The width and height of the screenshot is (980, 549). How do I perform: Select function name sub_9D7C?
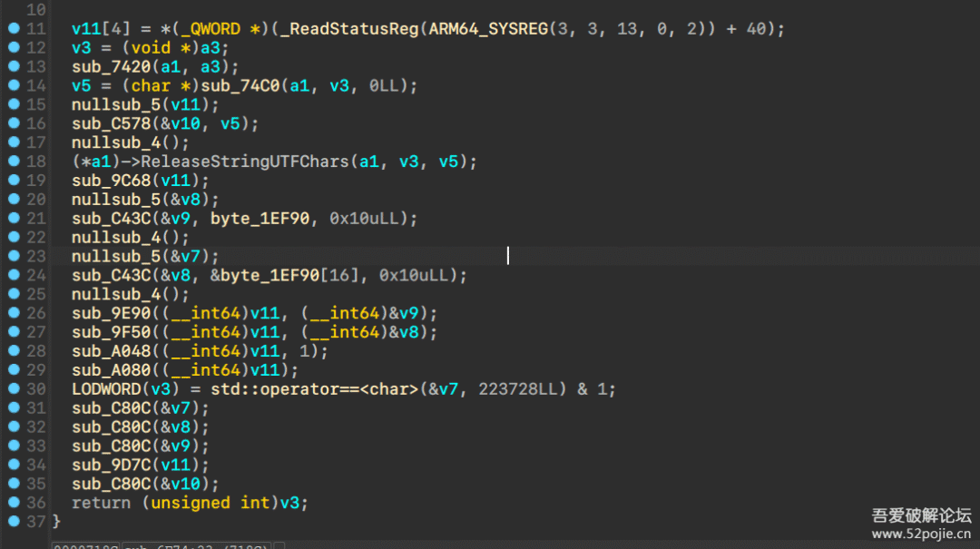(x=112, y=466)
